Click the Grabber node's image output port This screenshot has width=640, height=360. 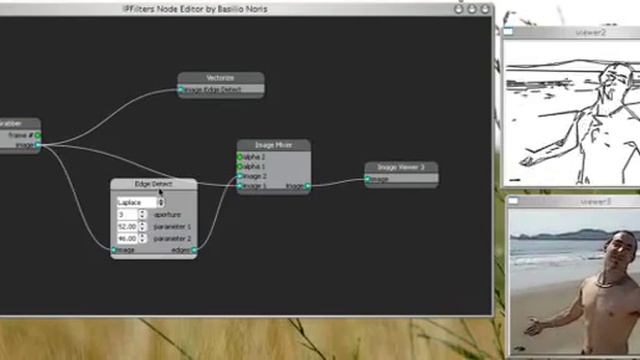38,145
